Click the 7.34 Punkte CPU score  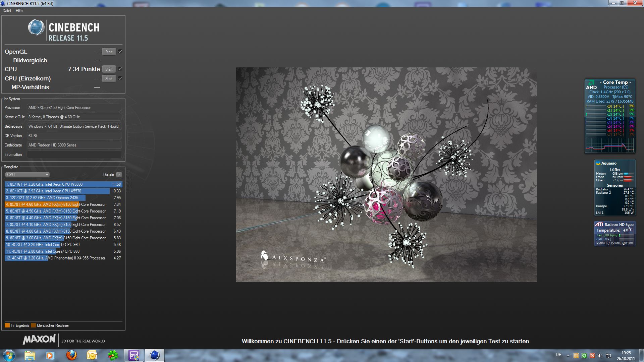pos(84,69)
